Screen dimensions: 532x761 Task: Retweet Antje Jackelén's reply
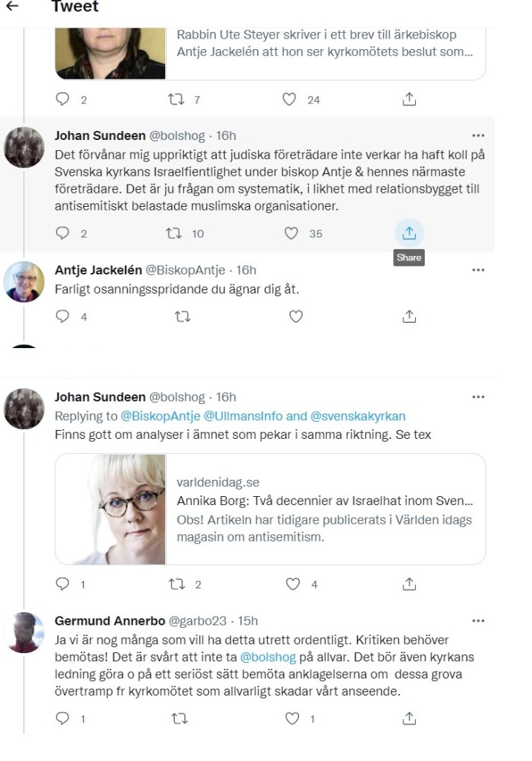coord(182,316)
